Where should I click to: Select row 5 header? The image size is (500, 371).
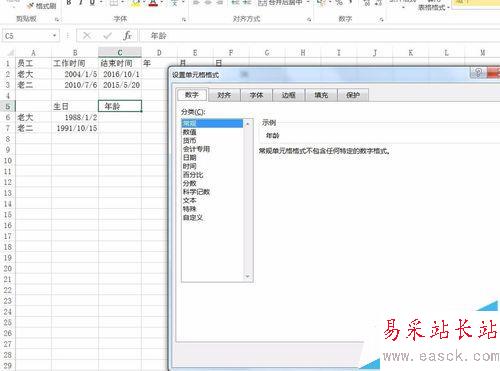click(8, 106)
